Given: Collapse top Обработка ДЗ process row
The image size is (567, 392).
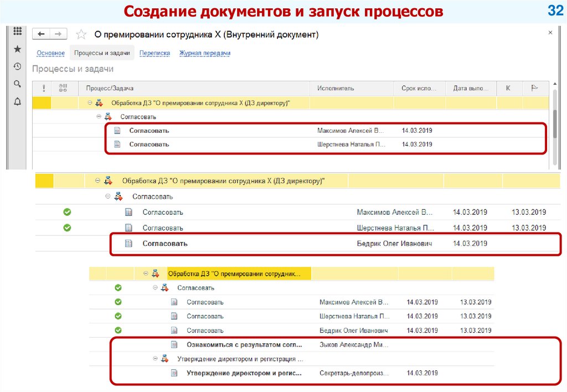Looking at the screenshot, I should [90, 102].
